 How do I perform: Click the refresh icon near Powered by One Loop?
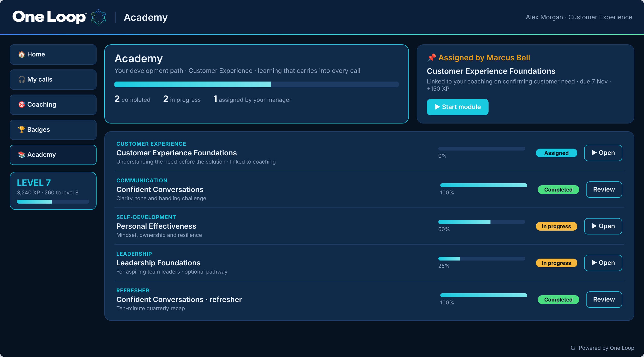pyautogui.click(x=573, y=348)
